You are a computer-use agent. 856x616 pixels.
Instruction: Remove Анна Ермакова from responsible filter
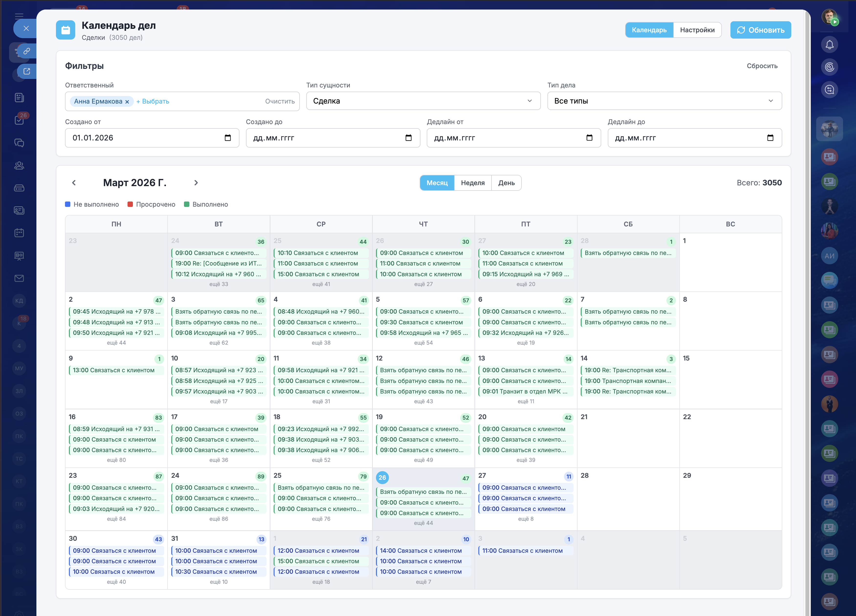[127, 102]
